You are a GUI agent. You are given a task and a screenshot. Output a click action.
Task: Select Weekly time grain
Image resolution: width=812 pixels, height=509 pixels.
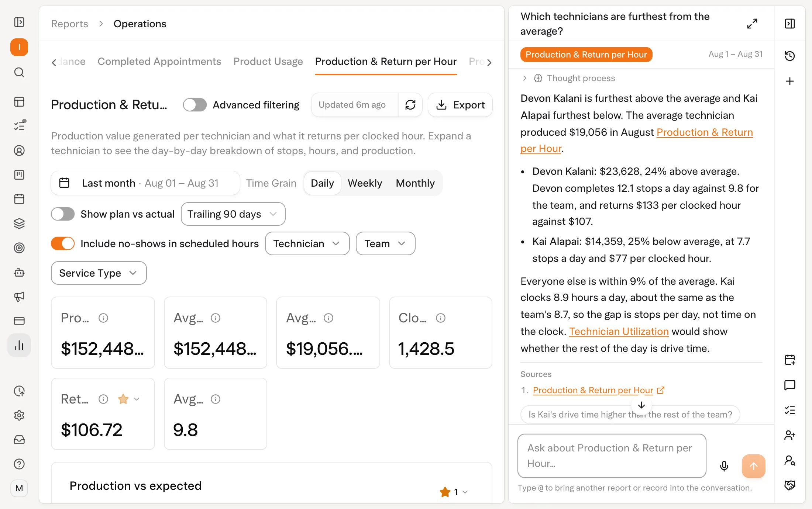pos(365,183)
